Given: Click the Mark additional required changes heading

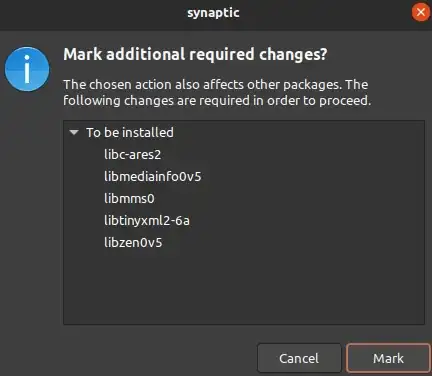Looking at the screenshot, I should coord(195,54).
